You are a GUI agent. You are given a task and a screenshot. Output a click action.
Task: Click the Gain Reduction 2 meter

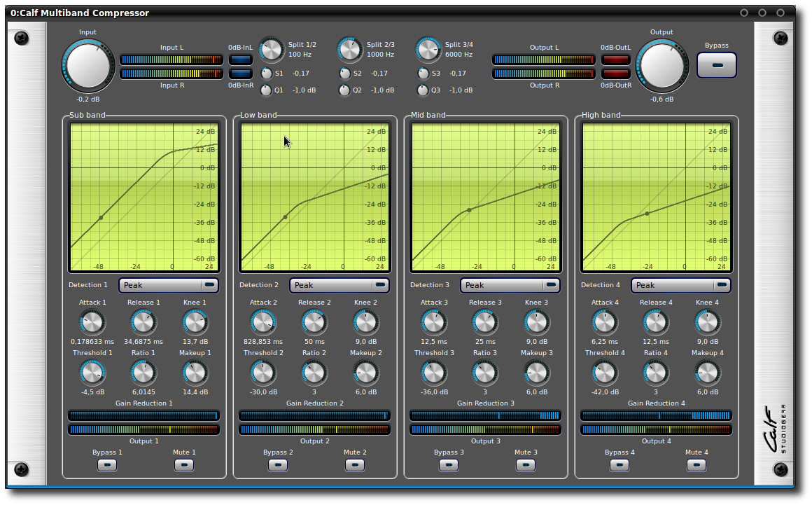click(x=314, y=415)
